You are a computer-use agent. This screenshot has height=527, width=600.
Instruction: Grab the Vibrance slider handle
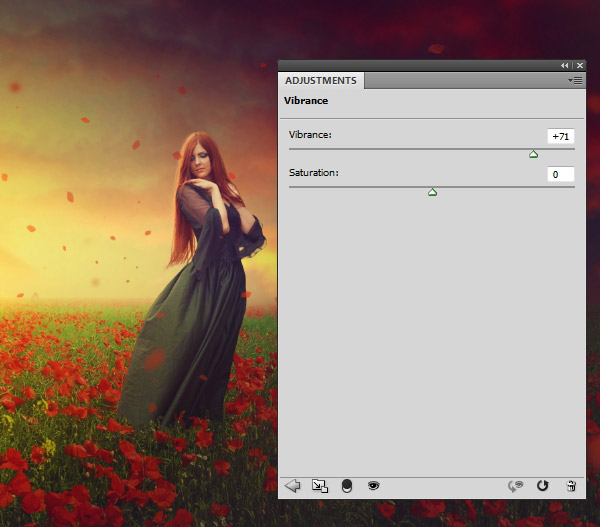533,154
